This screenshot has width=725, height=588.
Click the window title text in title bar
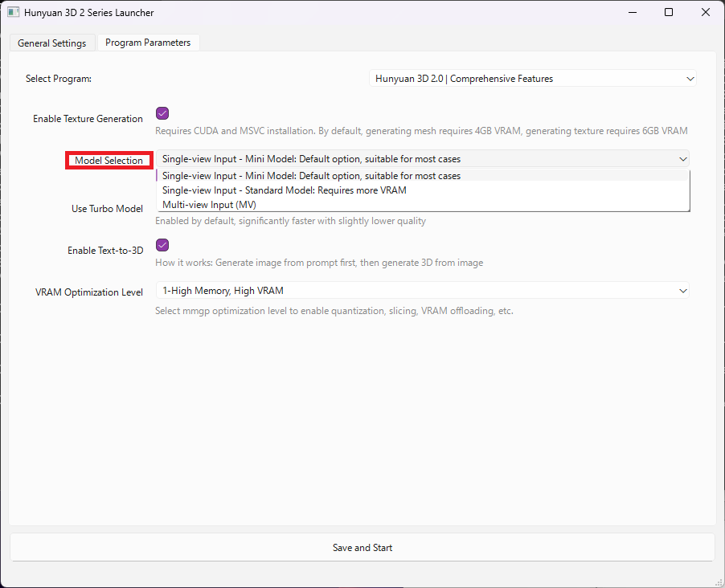pos(90,13)
